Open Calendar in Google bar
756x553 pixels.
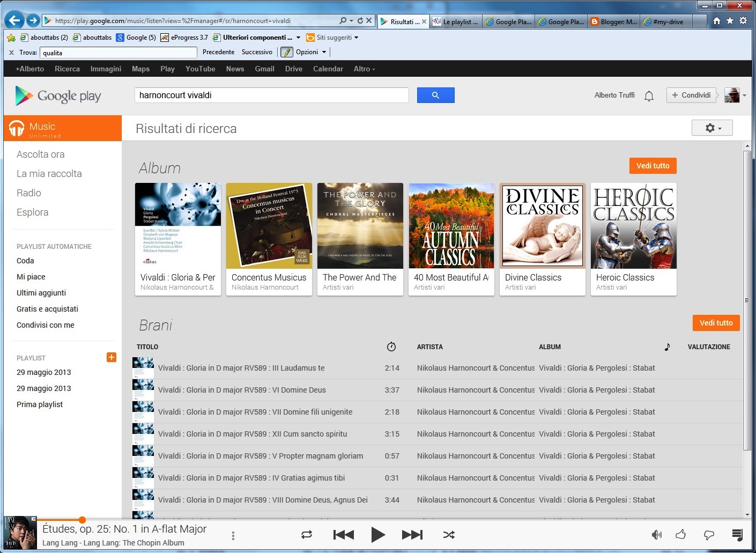[x=328, y=69]
